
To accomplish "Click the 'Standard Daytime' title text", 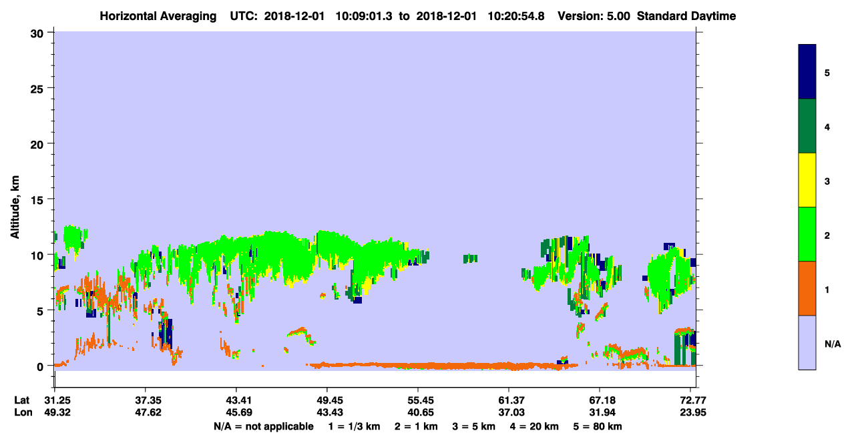I will coord(687,16).
